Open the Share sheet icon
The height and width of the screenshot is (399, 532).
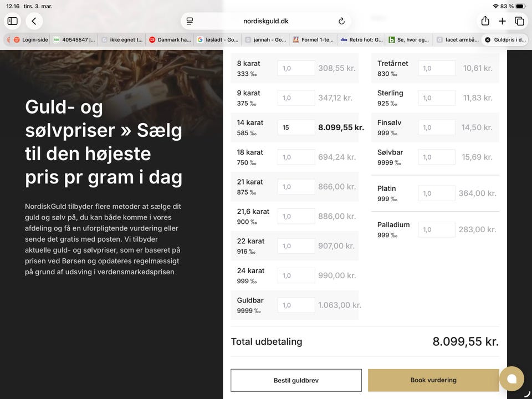(x=485, y=21)
